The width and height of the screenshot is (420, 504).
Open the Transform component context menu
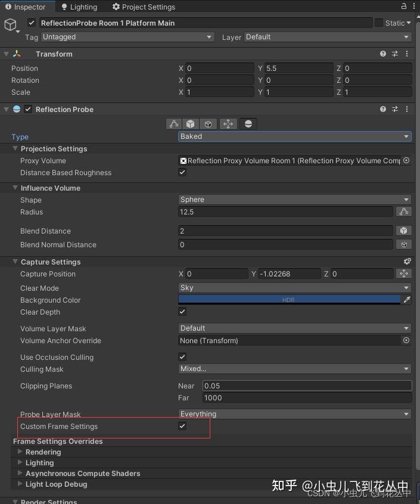pyautogui.click(x=407, y=54)
